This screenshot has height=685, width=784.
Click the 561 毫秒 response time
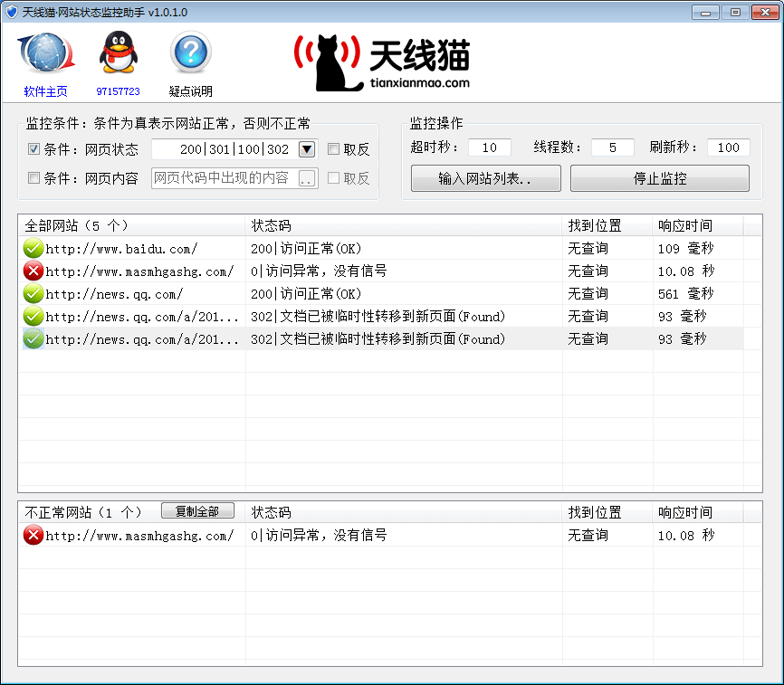tap(685, 294)
